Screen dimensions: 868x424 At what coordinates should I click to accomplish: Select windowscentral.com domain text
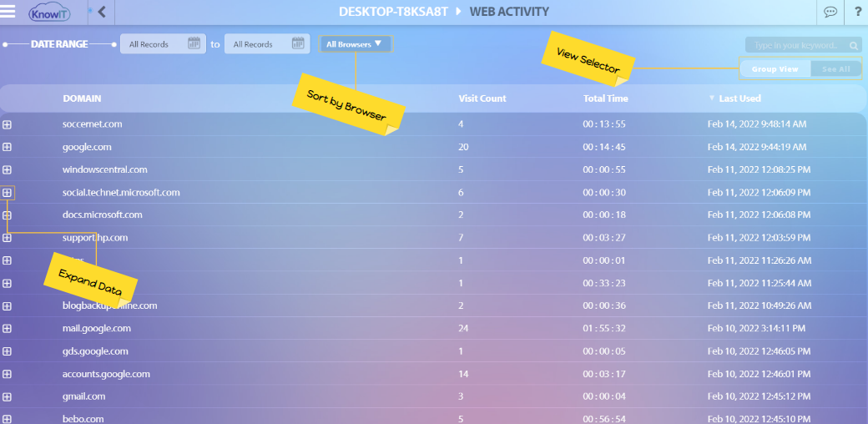[105, 169]
